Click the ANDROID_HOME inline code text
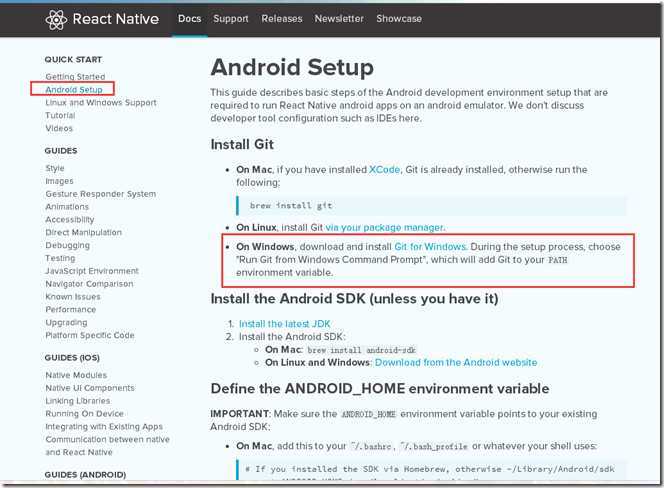This screenshot has height=488, width=664. 368,414
